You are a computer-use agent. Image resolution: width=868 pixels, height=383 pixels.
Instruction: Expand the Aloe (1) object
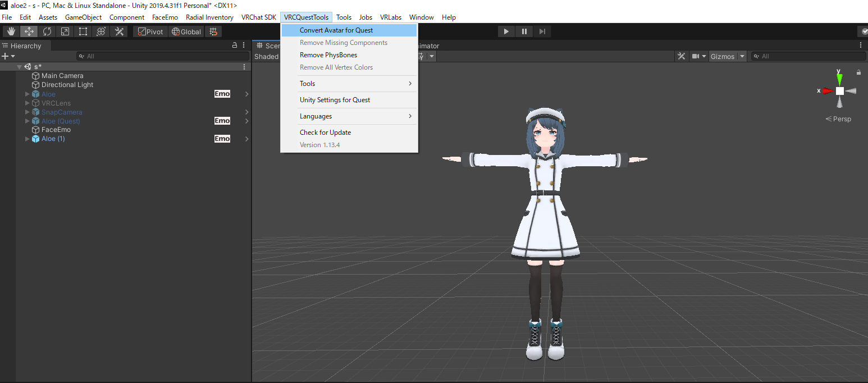[28, 139]
